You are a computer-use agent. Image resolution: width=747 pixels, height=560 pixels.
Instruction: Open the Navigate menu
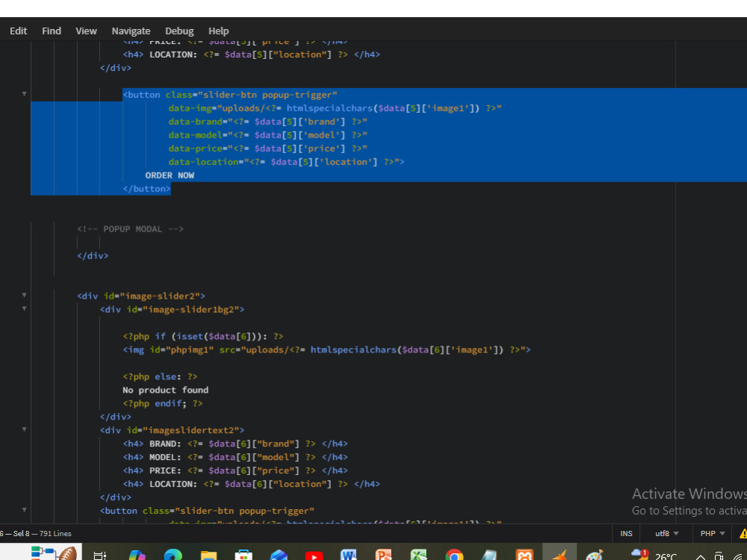point(131,31)
